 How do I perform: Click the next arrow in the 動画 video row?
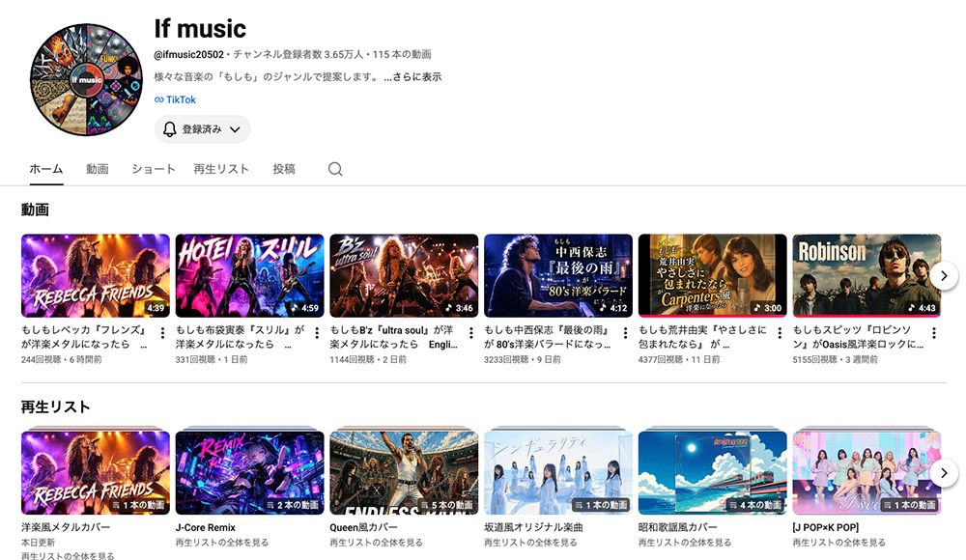point(944,275)
